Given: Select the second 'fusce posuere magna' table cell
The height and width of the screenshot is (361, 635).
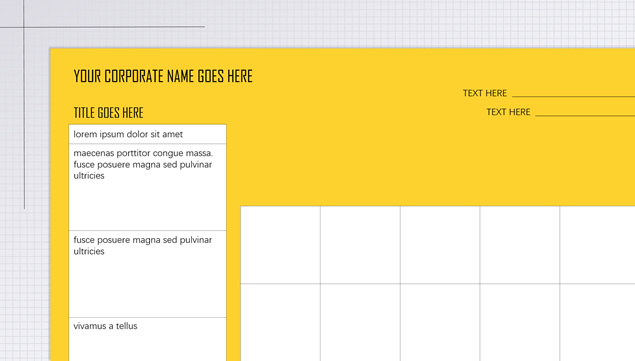Looking at the screenshot, I should 147,274.
